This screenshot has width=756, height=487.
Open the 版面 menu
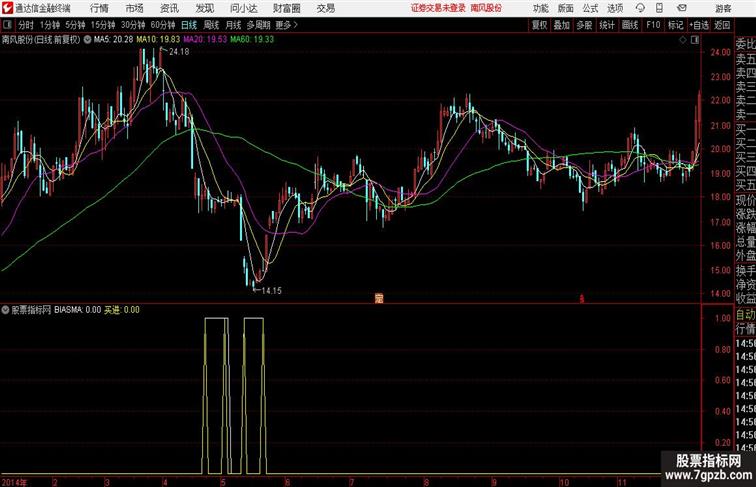tap(566, 8)
